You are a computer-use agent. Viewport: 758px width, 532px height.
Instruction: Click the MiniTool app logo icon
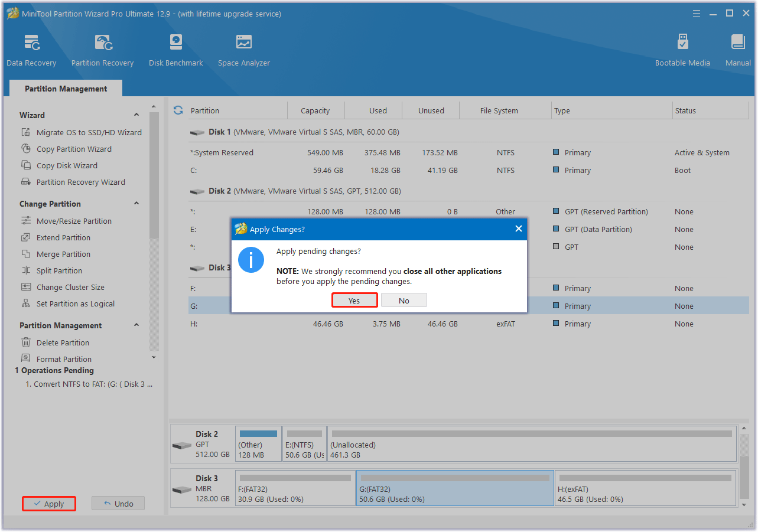[x=11, y=13]
